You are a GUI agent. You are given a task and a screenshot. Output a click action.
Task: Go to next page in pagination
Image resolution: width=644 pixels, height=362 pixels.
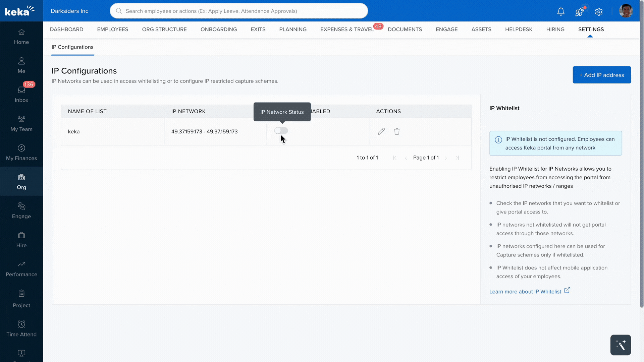coord(446,158)
